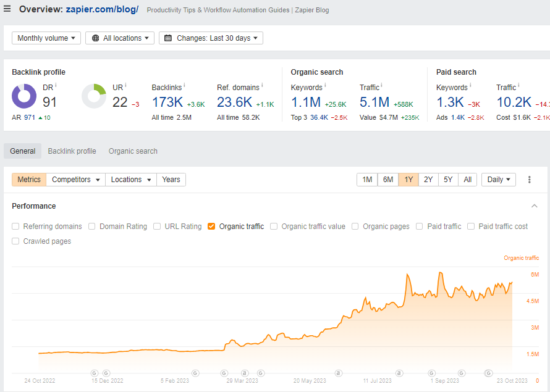Set chart range to 5Y
This screenshot has height=392, width=550.
(x=448, y=180)
